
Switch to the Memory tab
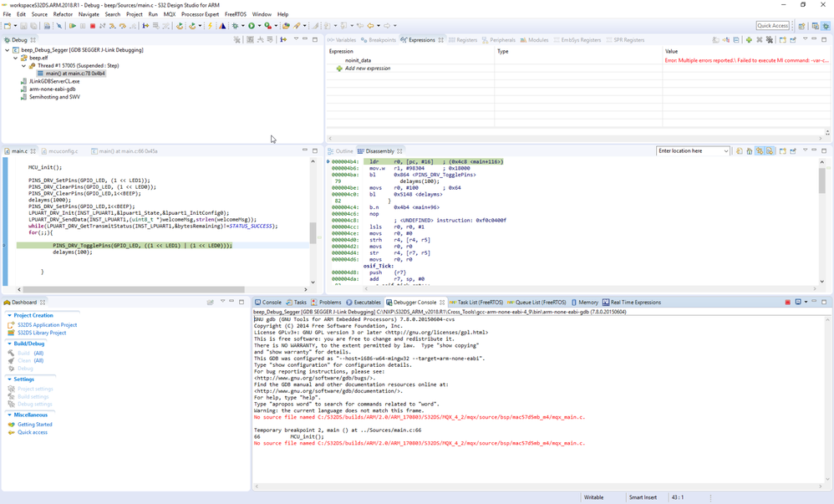[x=584, y=303]
